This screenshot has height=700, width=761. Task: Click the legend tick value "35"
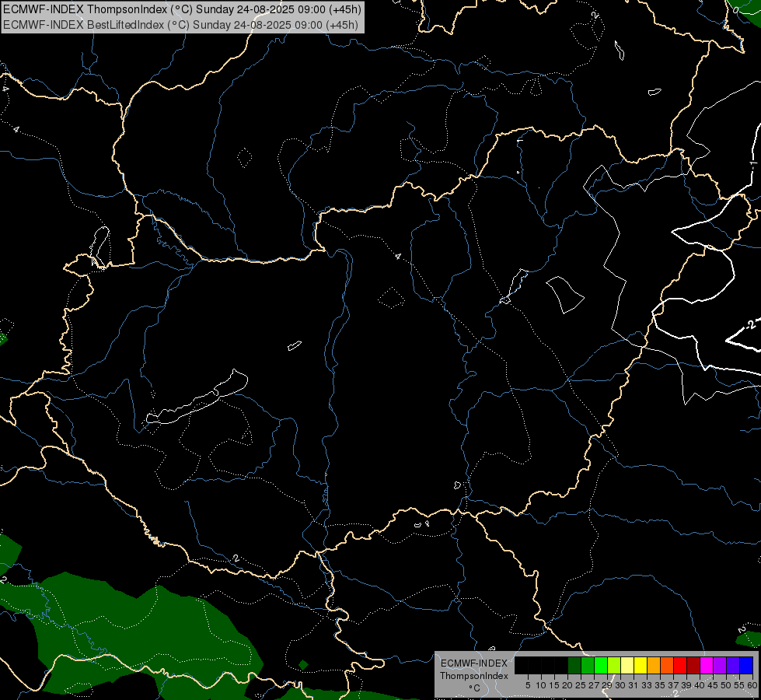click(x=660, y=685)
